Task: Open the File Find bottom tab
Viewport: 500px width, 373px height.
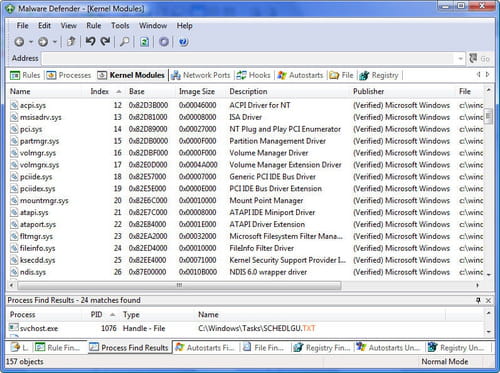Action: coord(264,348)
